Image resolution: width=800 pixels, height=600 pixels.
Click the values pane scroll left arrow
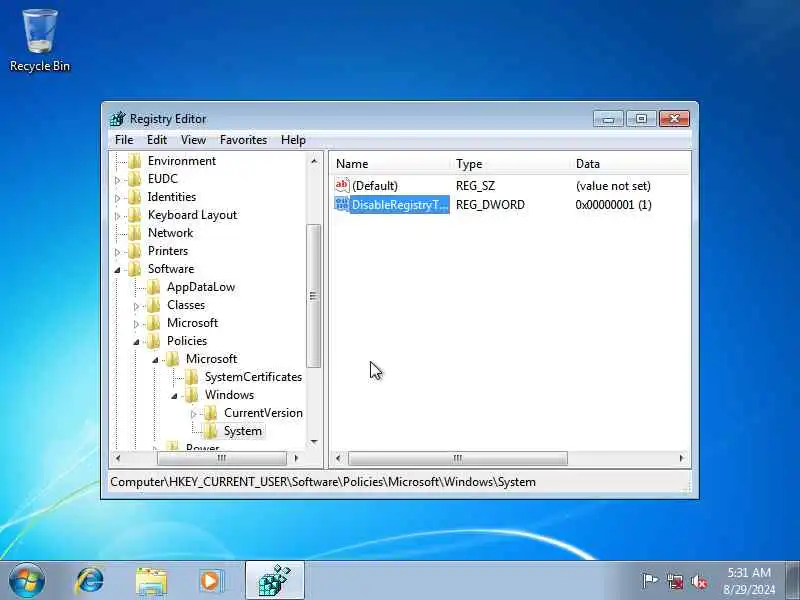pos(338,458)
